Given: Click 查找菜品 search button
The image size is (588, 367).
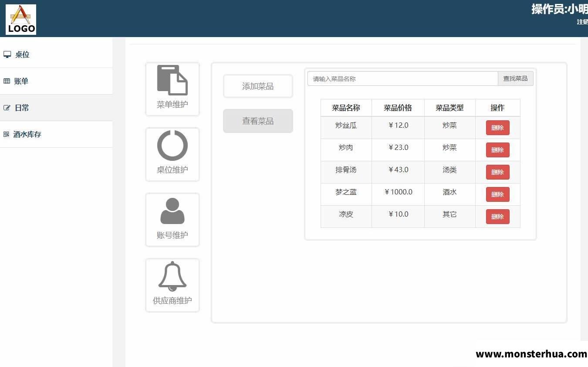Looking at the screenshot, I should [x=515, y=78].
